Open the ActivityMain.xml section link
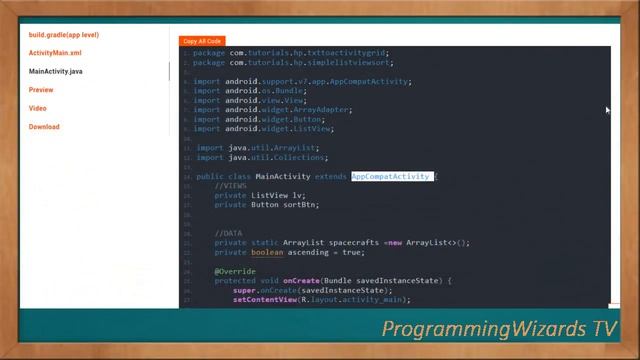The image size is (640, 360). (55, 53)
